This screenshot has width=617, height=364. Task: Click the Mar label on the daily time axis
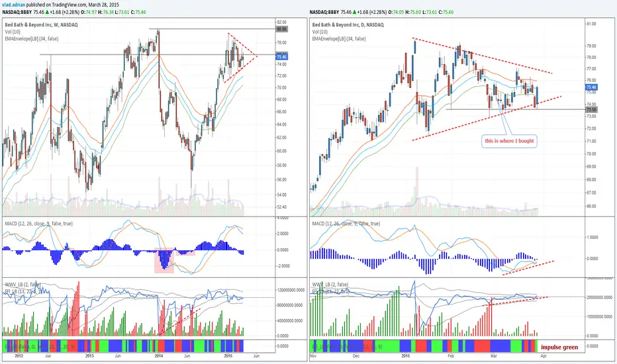point(494,356)
